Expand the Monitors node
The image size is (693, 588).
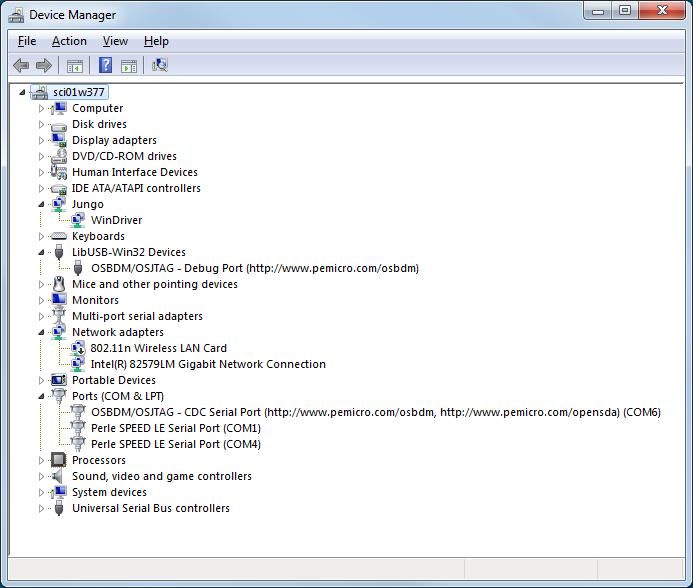(x=41, y=300)
